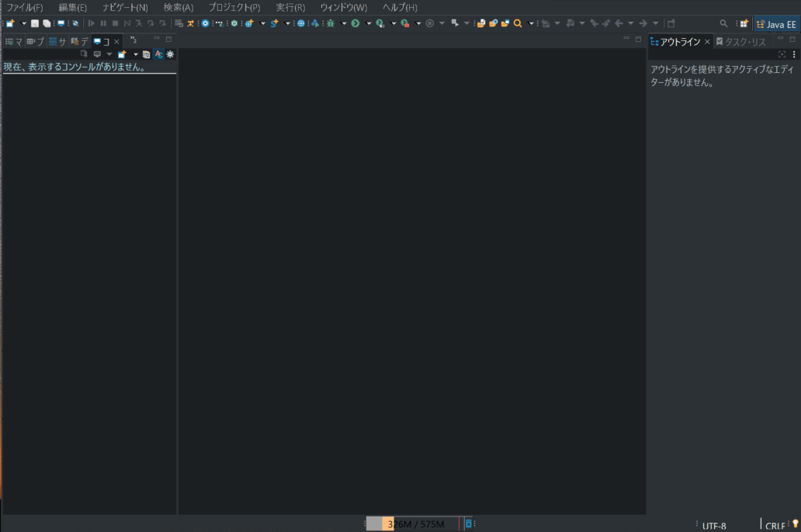The image size is (801, 532).
Task: Click the Open Perspective icon
Action: point(744,23)
